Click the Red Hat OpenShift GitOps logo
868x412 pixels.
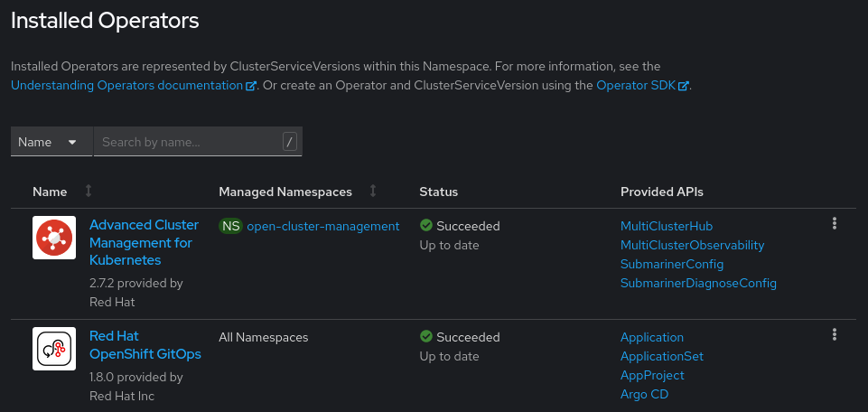pos(54,349)
